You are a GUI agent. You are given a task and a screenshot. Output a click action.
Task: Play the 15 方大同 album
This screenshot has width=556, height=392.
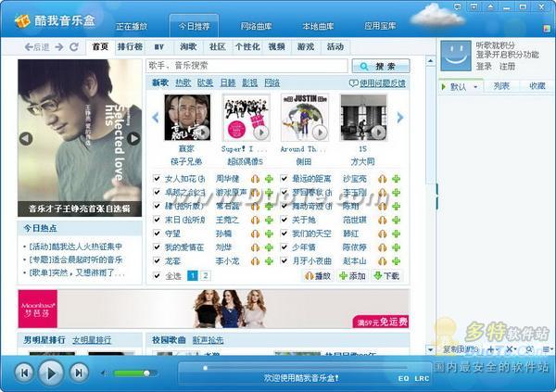[x=378, y=133]
